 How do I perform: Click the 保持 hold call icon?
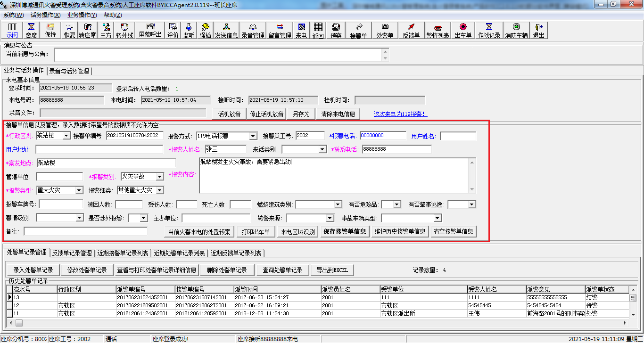point(50,31)
